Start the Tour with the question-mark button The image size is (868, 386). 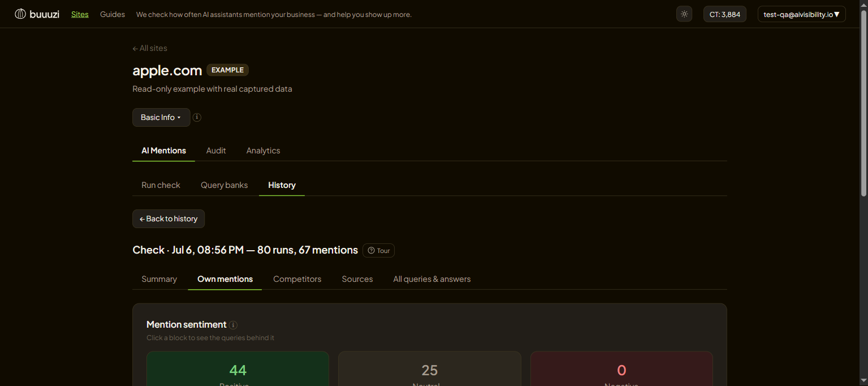tap(379, 250)
